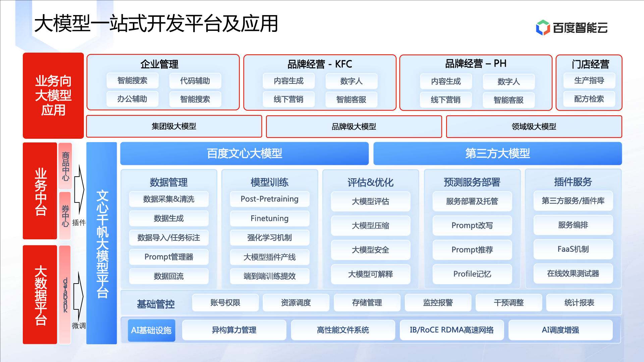
Task: Click 服务部署及托管 item
Action: (x=472, y=201)
